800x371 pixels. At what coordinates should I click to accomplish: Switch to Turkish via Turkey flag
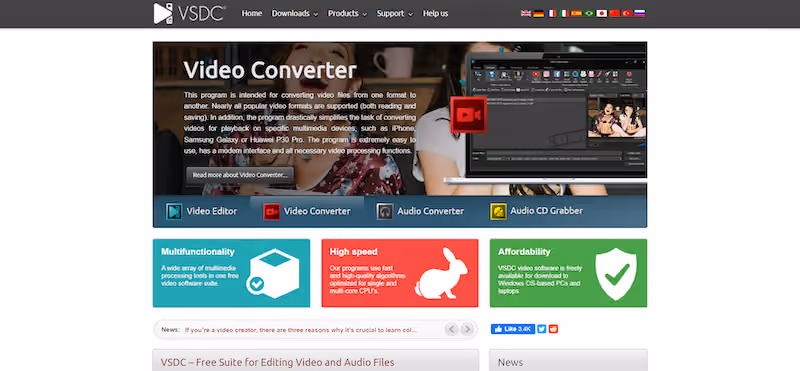click(x=627, y=13)
